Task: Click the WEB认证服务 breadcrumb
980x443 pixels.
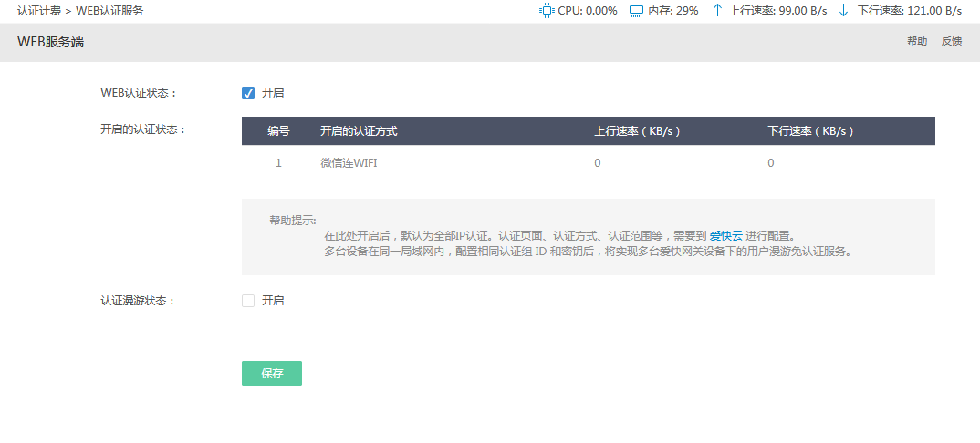Action: point(109,11)
